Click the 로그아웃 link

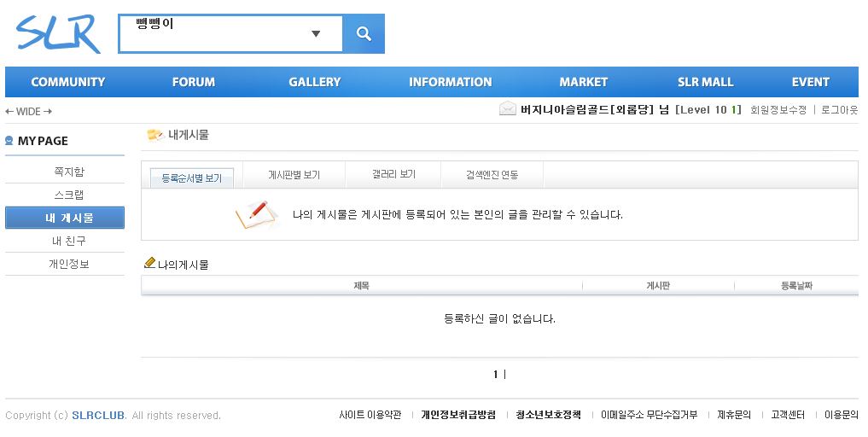(x=840, y=110)
